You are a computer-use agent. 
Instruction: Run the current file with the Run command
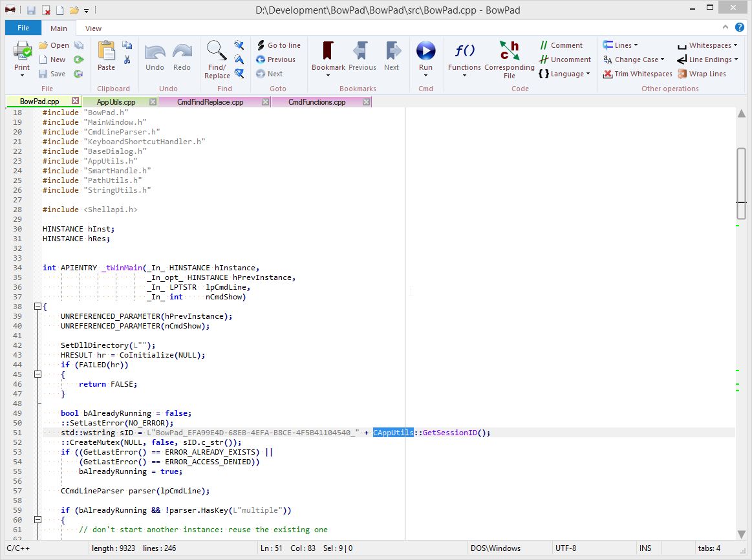pyautogui.click(x=426, y=58)
